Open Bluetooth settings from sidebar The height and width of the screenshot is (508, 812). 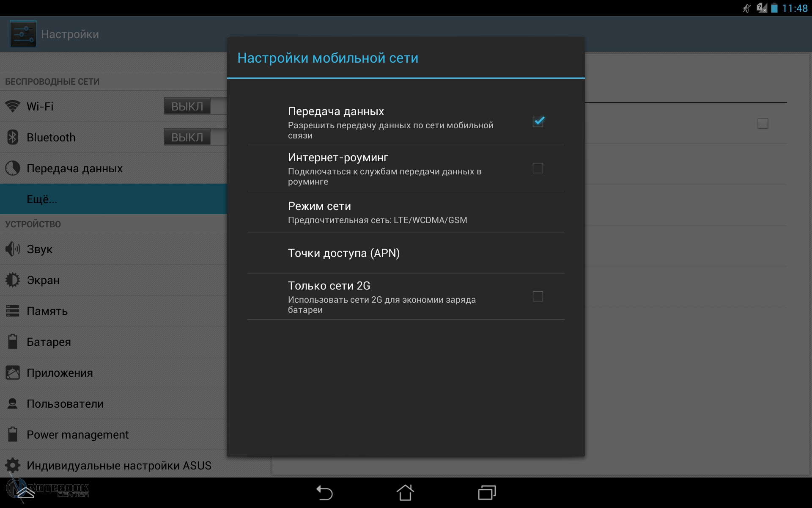tap(51, 138)
